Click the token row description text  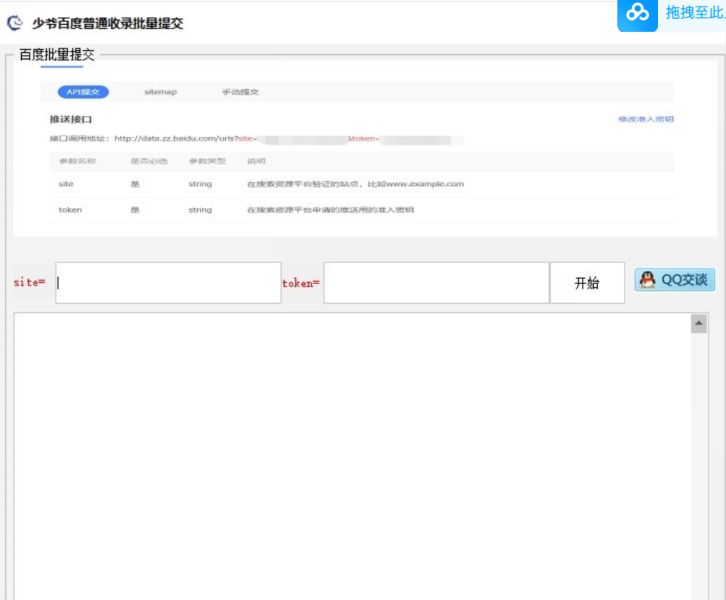[x=331, y=210]
